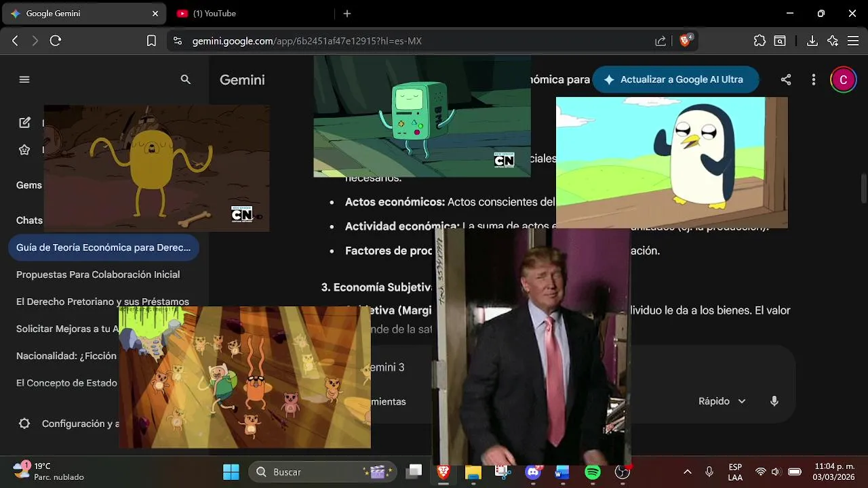Open the Gemini sidebar hamburger menu
This screenshot has height=488, width=868.
(x=24, y=79)
